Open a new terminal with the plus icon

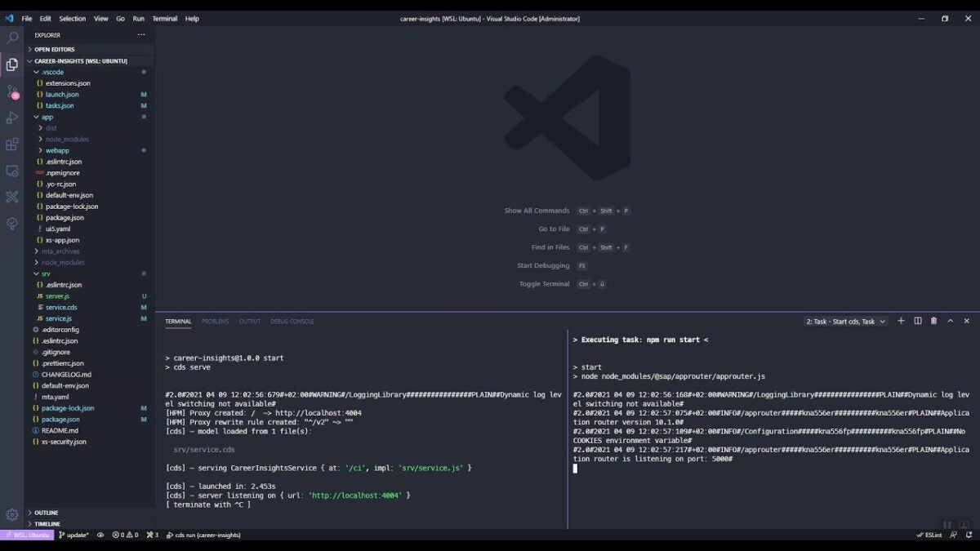[901, 321]
